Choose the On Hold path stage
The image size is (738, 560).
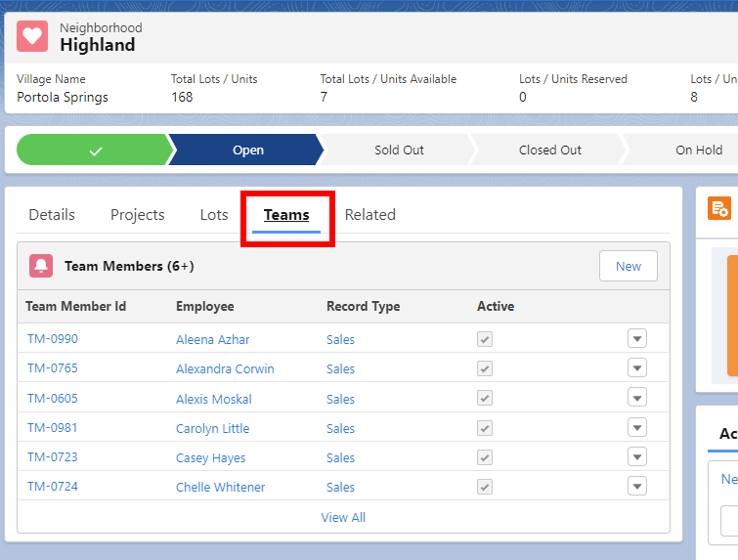(x=698, y=151)
